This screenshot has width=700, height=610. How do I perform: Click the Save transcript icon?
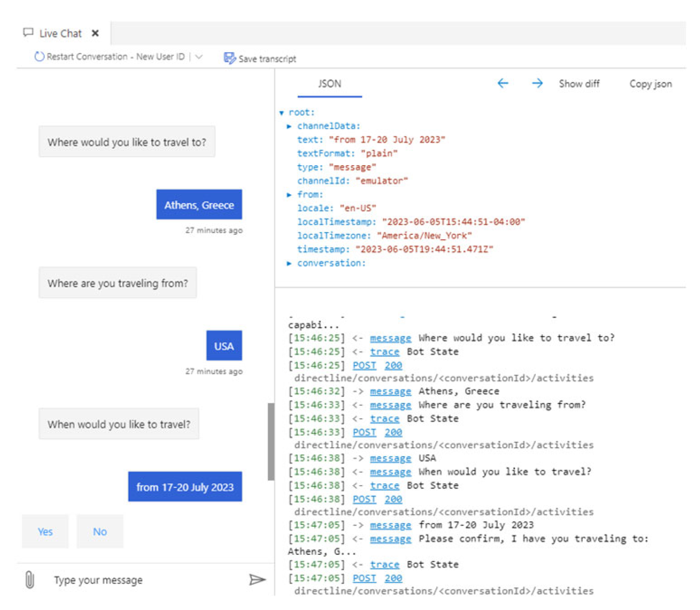click(x=230, y=58)
